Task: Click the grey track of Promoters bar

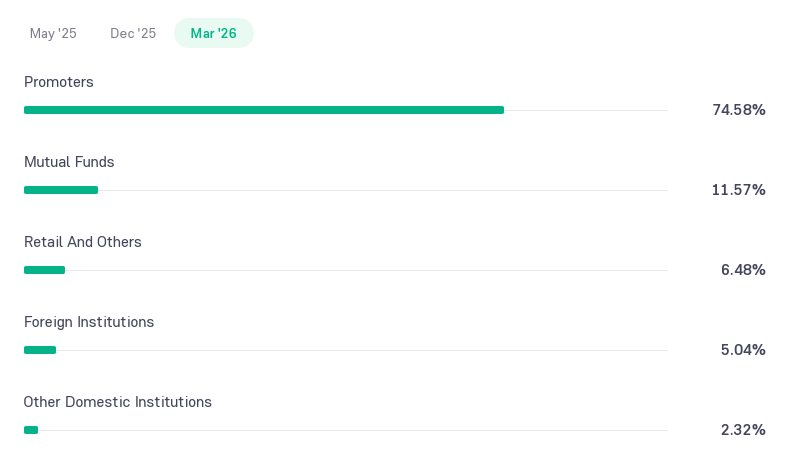Action: pyautogui.click(x=586, y=110)
